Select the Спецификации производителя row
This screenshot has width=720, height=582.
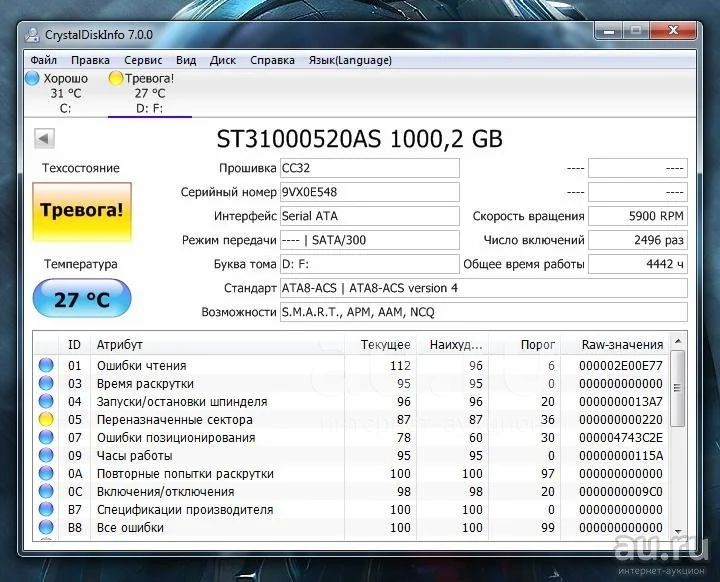point(351,509)
